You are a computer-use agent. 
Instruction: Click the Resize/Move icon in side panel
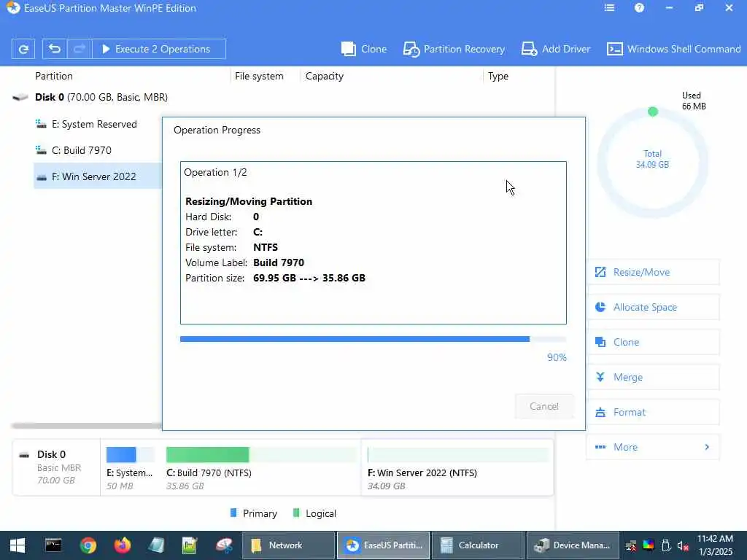600,273
